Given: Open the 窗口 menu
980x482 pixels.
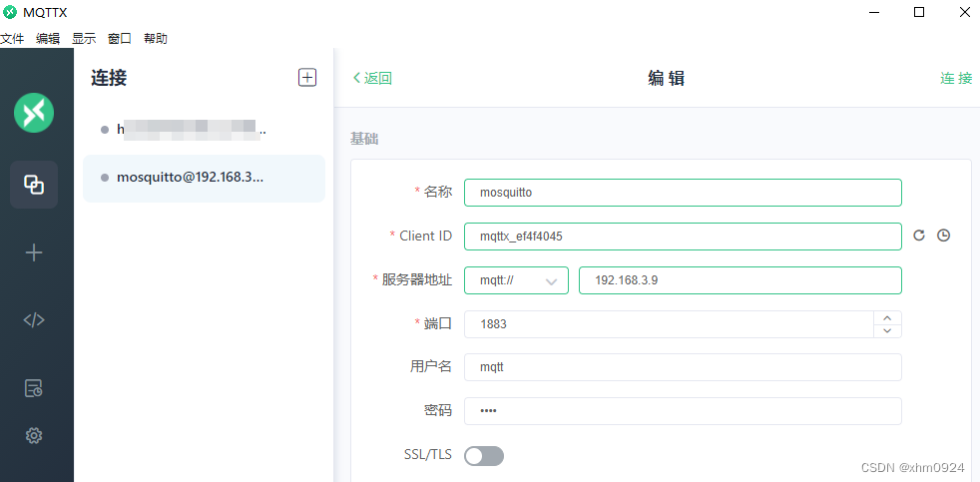Looking at the screenshot, I should coord(120,39).
